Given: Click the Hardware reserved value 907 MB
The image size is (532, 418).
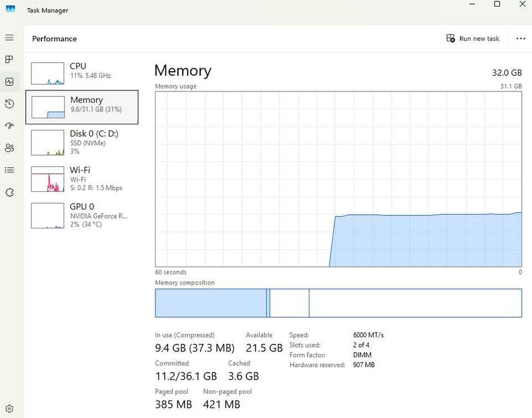Looking at the screenshot, I should tap(364, 365).
